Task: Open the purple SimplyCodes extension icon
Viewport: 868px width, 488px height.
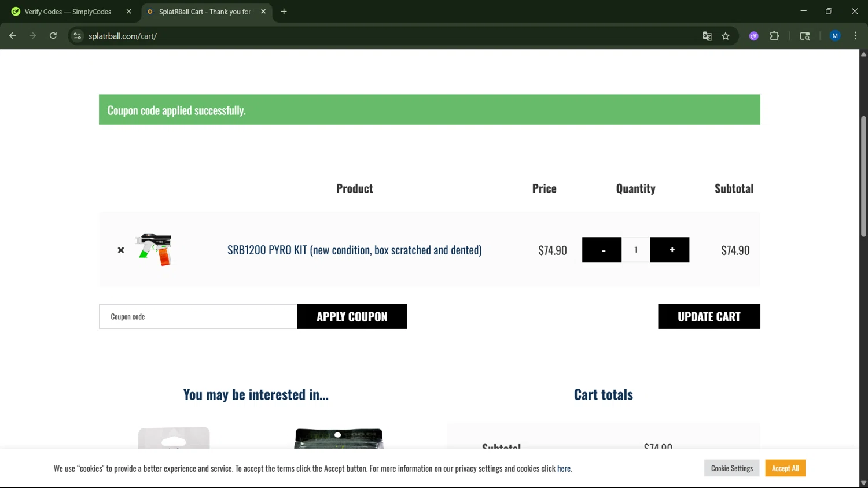Action: point(753,36)
